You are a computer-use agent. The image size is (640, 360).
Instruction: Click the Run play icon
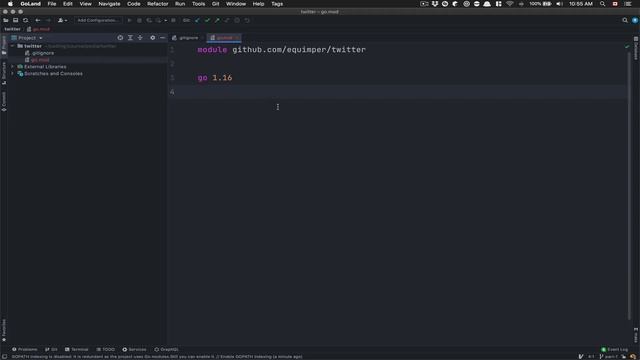(129, 20)
